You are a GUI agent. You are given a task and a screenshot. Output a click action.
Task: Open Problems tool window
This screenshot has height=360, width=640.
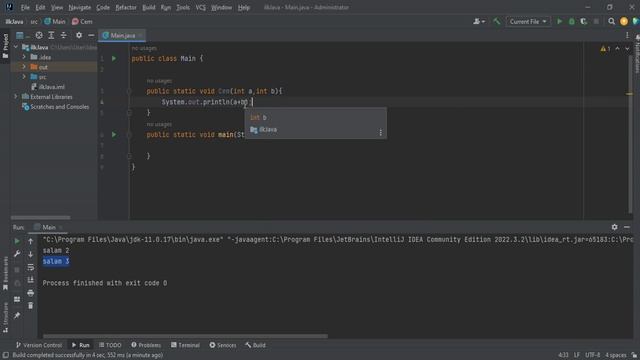tap(146, 345)
